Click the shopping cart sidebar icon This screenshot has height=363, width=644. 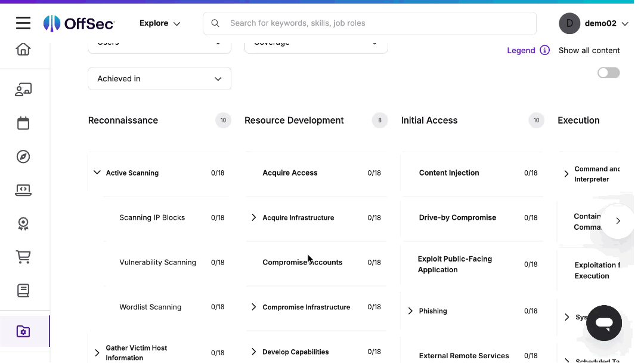pos(23,257)
